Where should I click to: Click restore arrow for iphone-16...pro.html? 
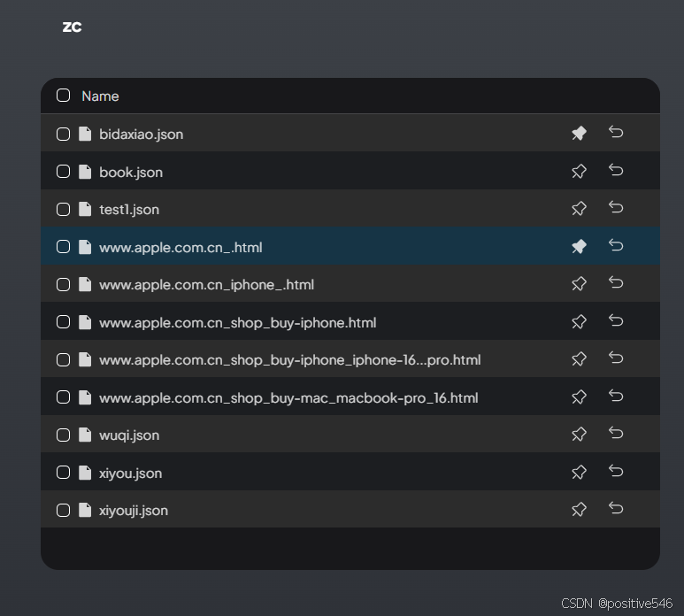(616, 358)
